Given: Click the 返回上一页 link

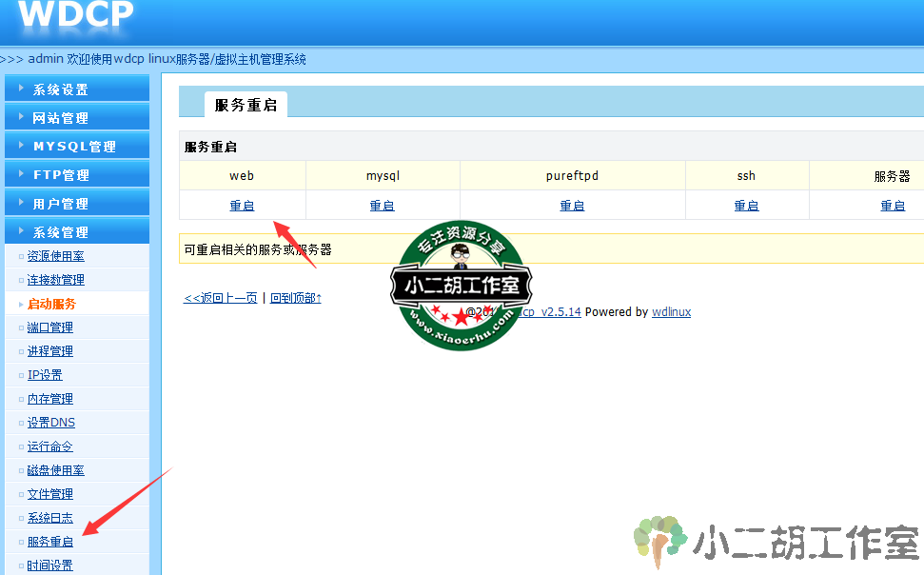Looking at the screenshot, I should (x=221, y=298).
